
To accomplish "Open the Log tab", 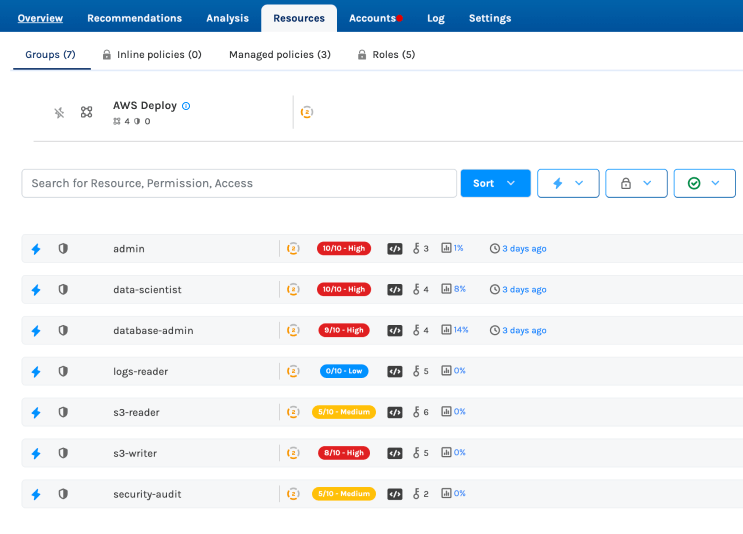I will tap(436, 18).
